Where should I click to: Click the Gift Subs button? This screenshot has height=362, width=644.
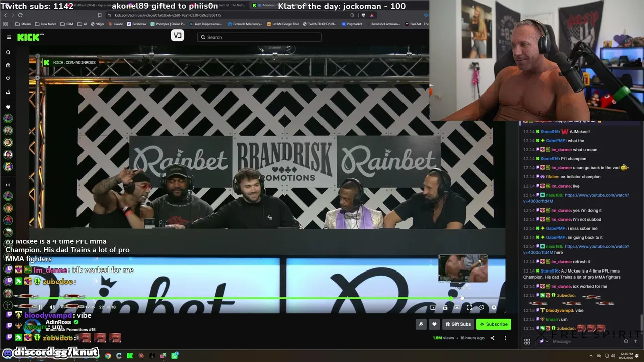click(x=458, y=324)
